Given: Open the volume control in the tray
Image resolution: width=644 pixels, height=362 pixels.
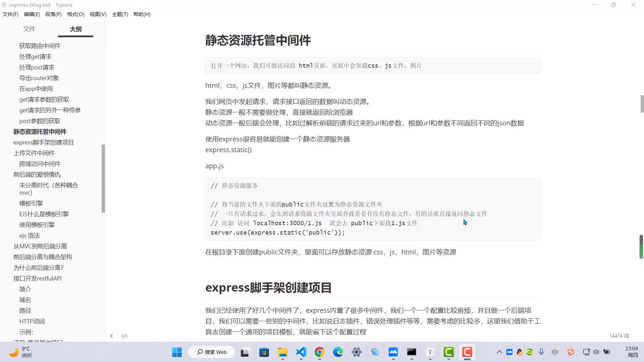Looking at the screenshot, I should [x=596, y=352].
